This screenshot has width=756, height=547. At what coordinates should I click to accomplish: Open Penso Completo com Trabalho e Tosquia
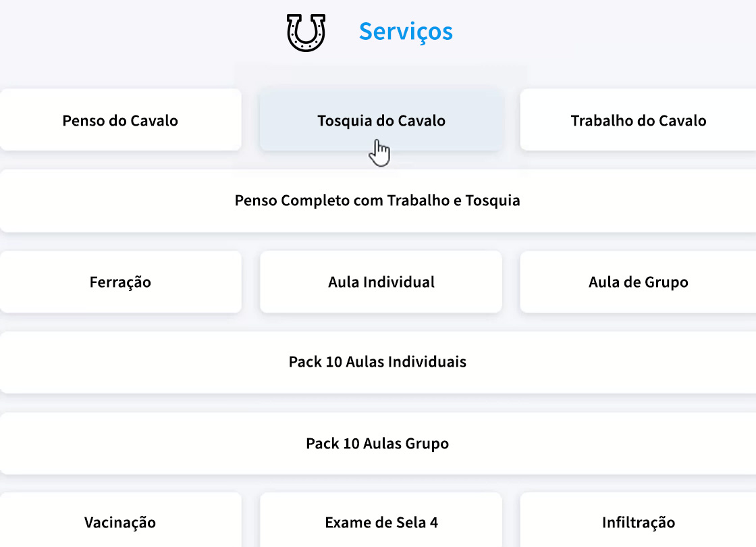coord(377,201)
